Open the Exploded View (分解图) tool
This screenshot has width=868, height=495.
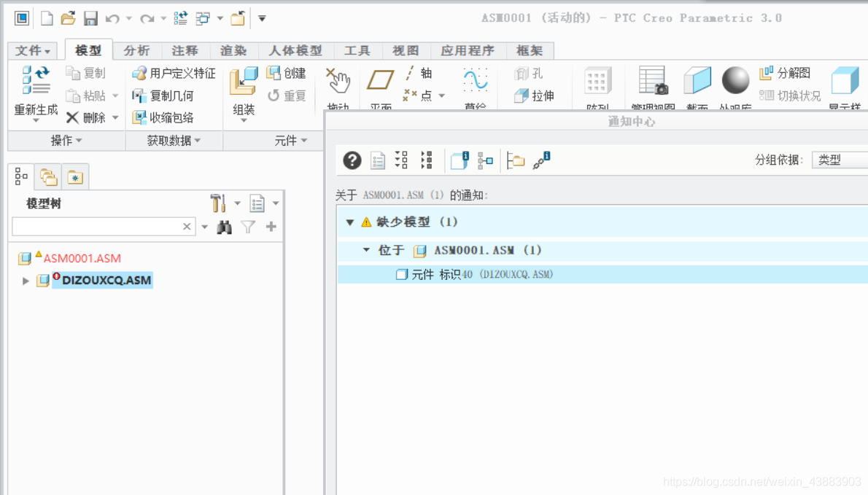click(785, 73)
